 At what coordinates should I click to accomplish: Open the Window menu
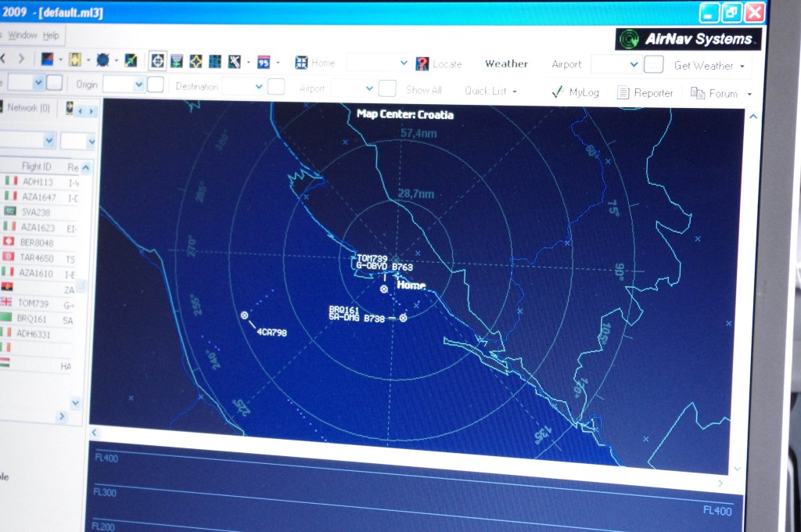23,35
